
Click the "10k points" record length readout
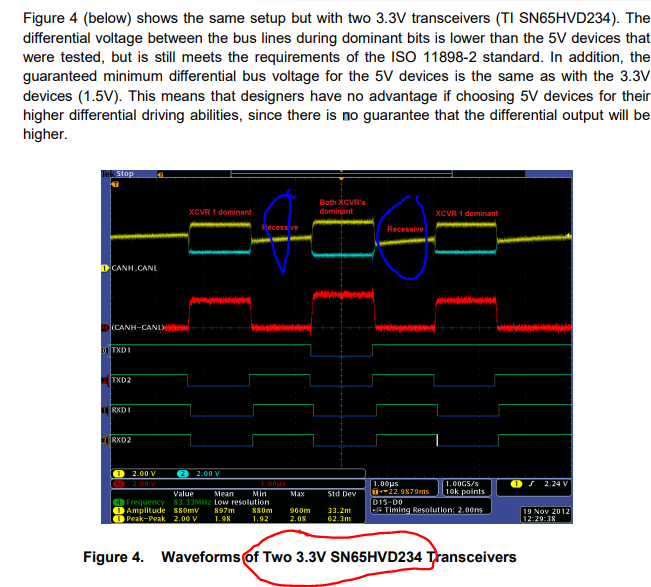(465, 492)
